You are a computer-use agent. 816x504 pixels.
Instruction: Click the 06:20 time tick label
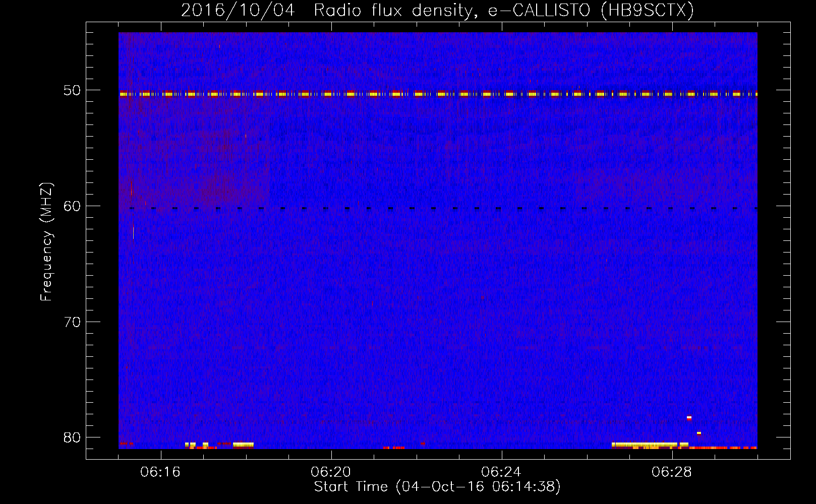[x=330, y=472]
